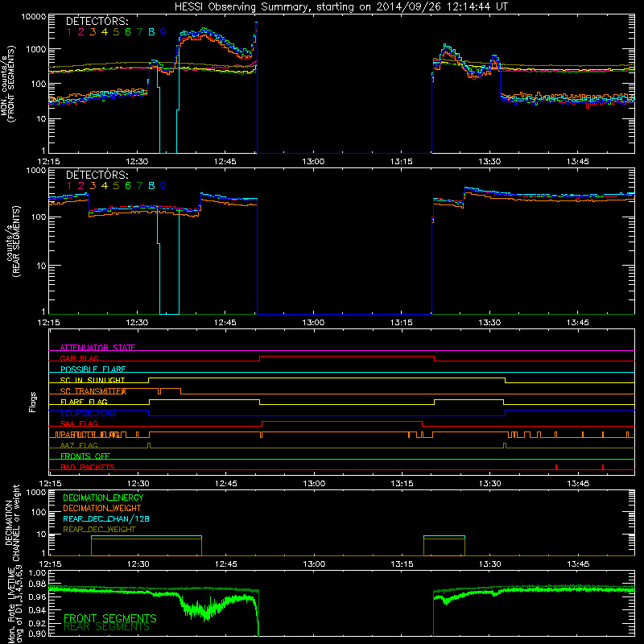
Task: Click the vertical Flags axis title
Action: [33, 402]
